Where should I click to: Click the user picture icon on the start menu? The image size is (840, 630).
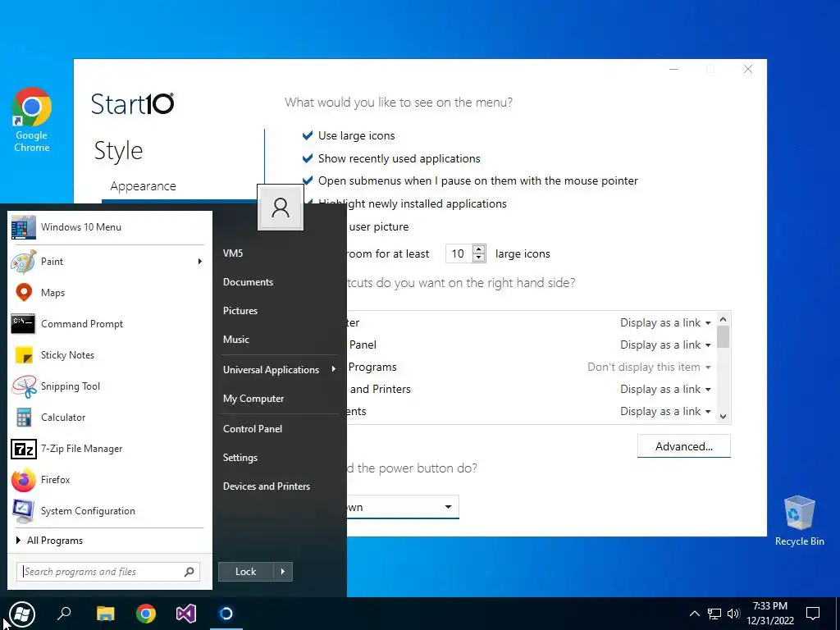pyautogui.click(x=281, y=208)
